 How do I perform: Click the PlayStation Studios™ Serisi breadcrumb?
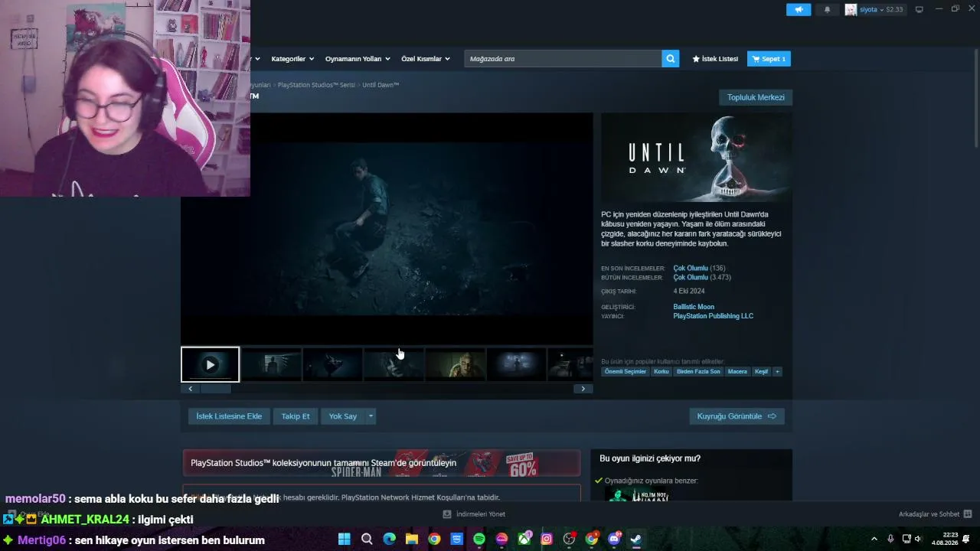pyautogui.click(x=316, y=85)
